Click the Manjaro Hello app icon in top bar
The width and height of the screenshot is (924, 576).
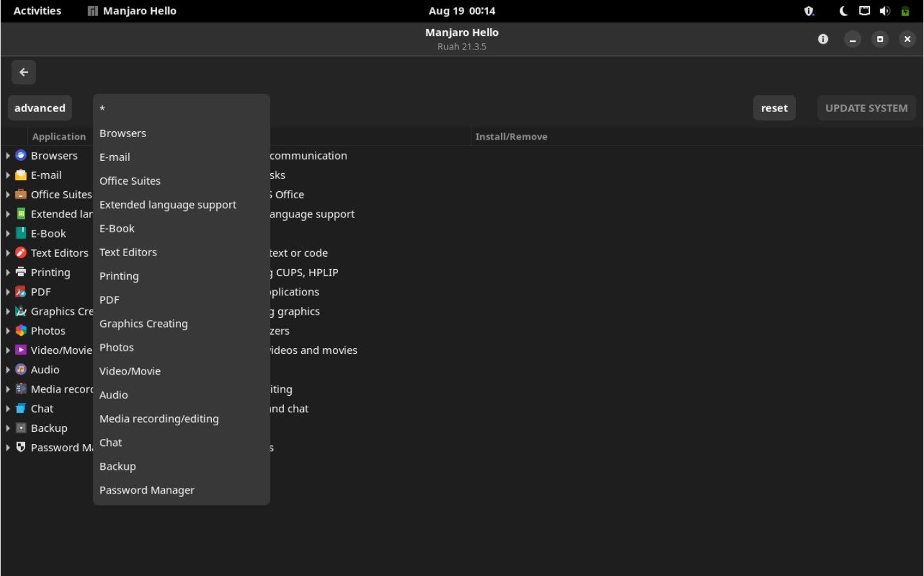click(93, 11)
